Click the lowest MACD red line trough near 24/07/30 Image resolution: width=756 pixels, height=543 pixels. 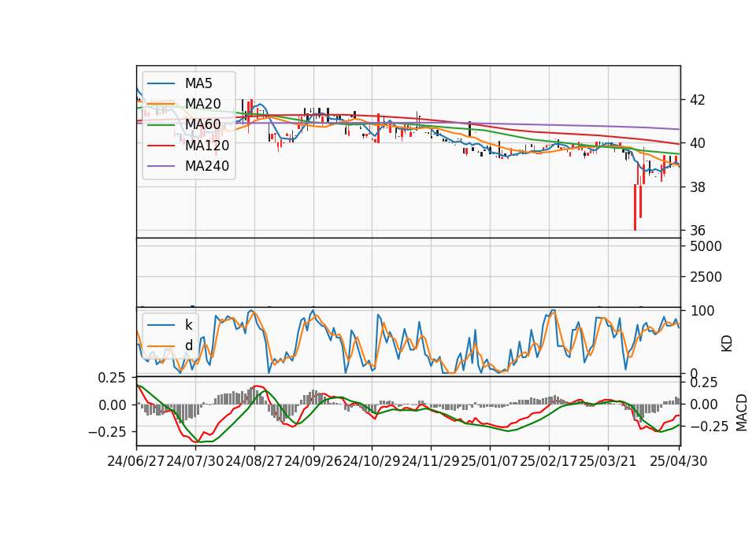tap(196, 441)
